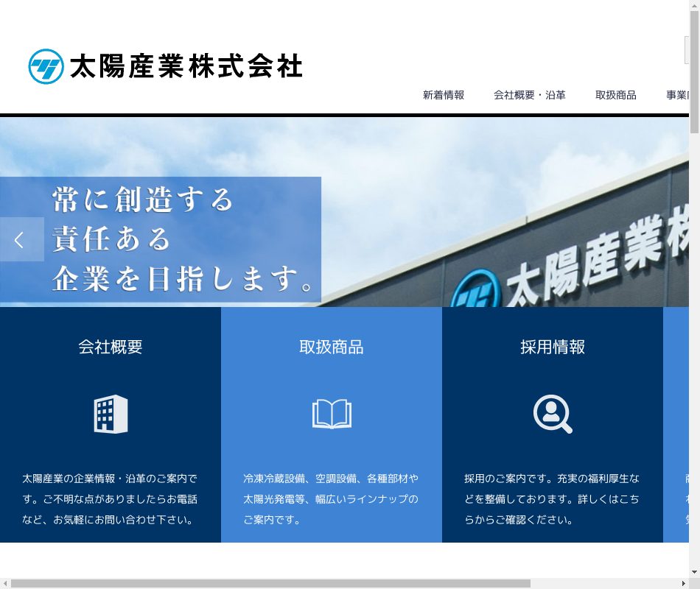Screen dimensions: 700x589
Task: Open the 取扱商品 navigation menu item
Action: tap(615, 95)
